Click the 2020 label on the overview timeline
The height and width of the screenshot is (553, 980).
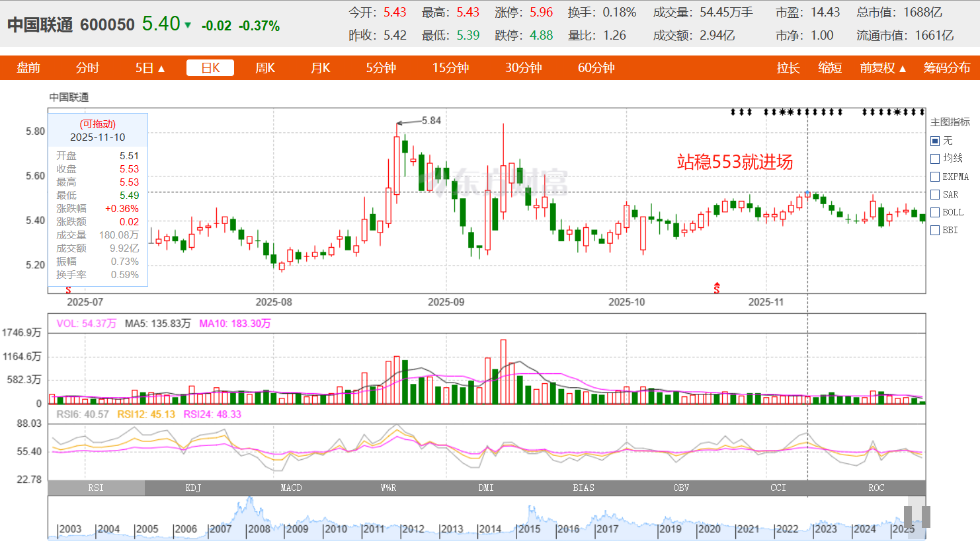[709, 529]
